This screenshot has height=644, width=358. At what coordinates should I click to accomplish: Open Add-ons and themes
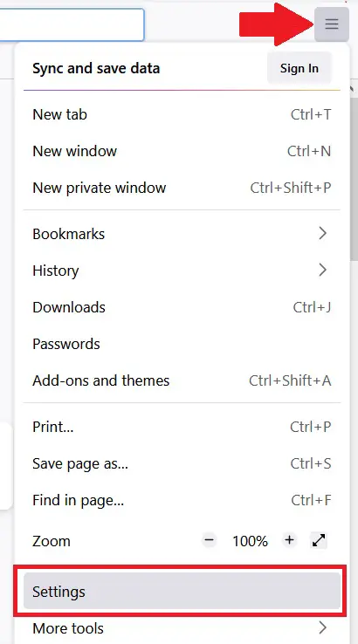tap(182, 380)
